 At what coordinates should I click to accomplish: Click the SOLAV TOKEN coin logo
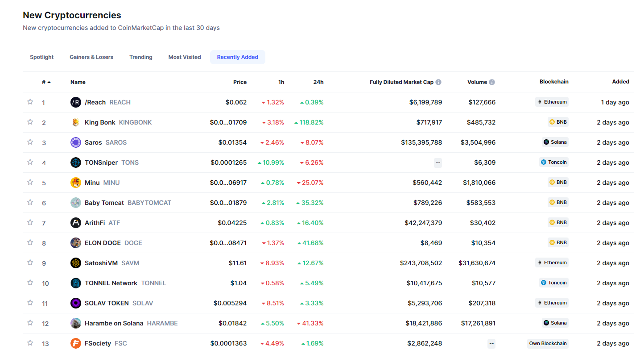point(76,303)
